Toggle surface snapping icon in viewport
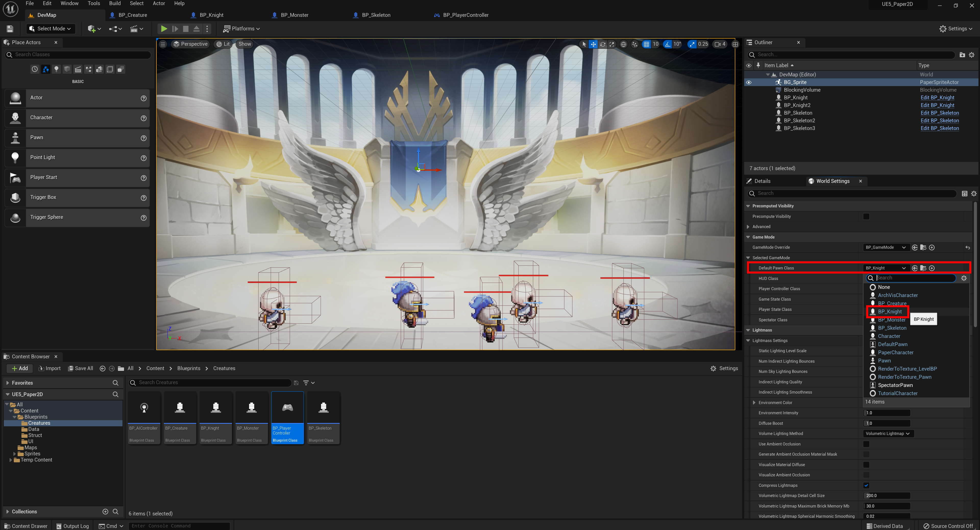This screenshot has width=980, height=530. coord(634,44)
